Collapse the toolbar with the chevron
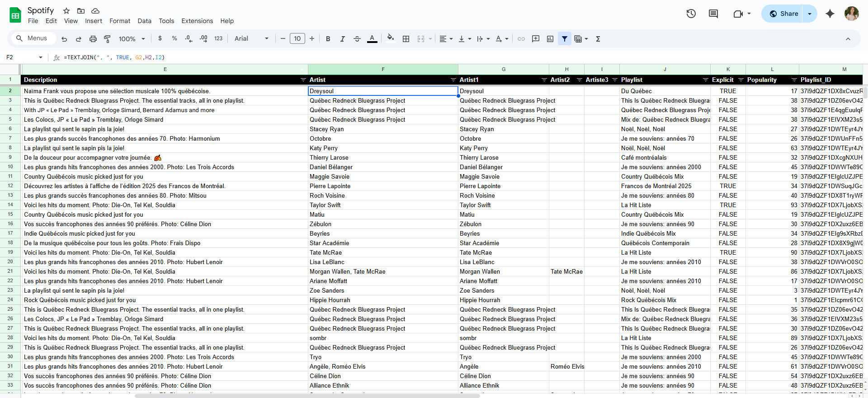Viewport: 868px width, 398px height. coord(848,39)
